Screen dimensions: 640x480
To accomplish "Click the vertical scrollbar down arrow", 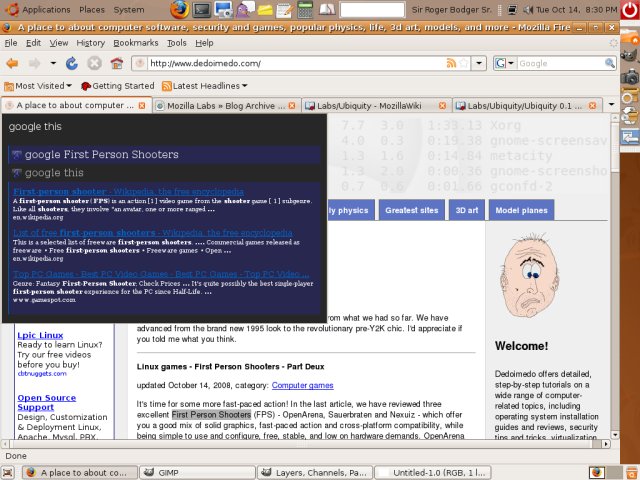I will (x=615, y=435).
